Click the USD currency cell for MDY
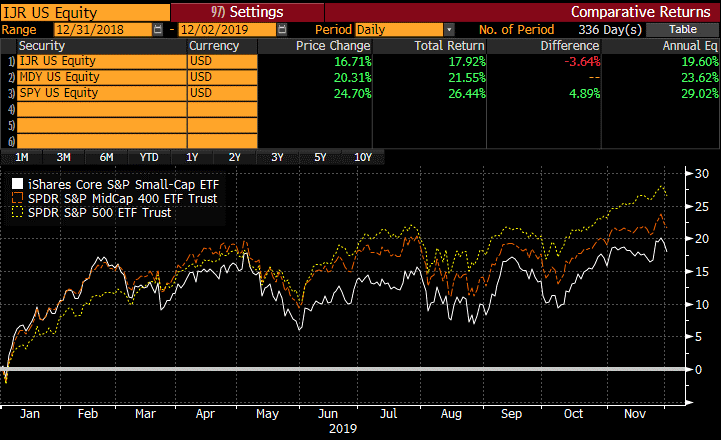Viewport: 721px width, 440px height. pos(223,77)
